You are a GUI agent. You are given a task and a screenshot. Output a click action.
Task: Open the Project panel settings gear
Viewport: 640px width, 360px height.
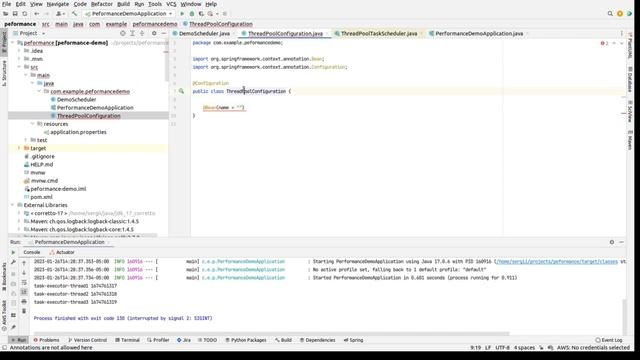coord(154,33)
